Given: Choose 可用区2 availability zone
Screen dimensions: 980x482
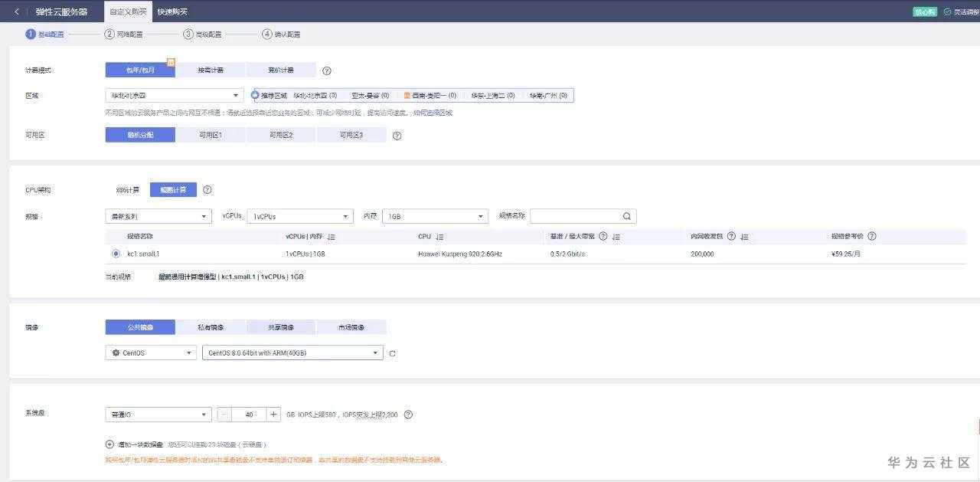Looking at the screenshot, I should (x=281, y=135).
